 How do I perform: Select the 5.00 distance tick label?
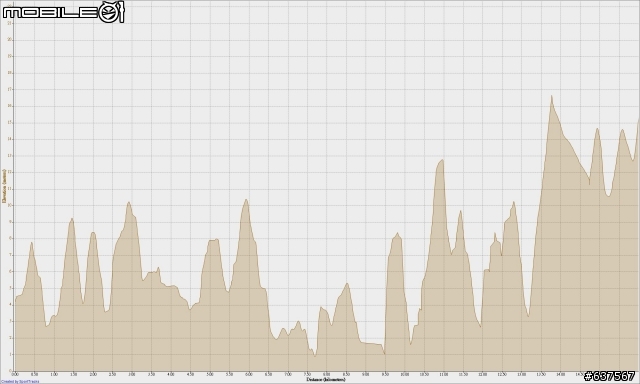[210, 374]
